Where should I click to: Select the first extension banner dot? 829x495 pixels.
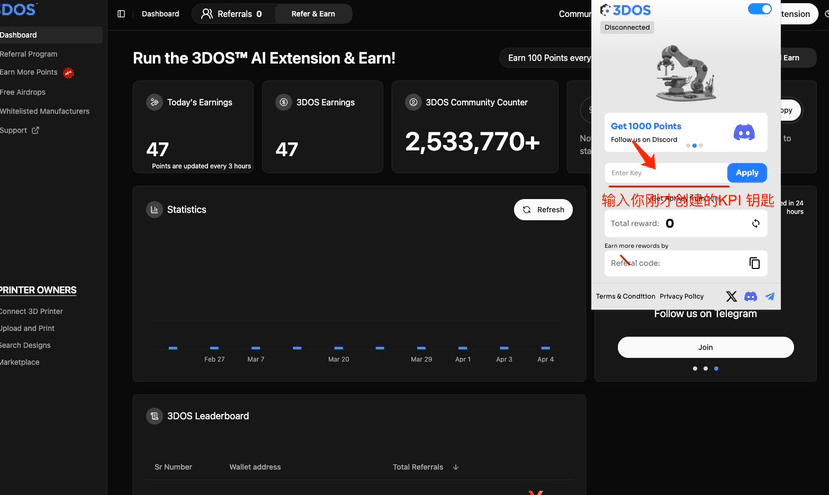tap(688, 145)
